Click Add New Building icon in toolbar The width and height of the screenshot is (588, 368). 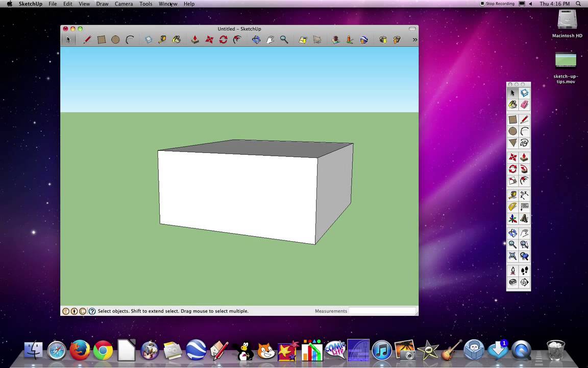pyautogui.click(x=336, y=39)
